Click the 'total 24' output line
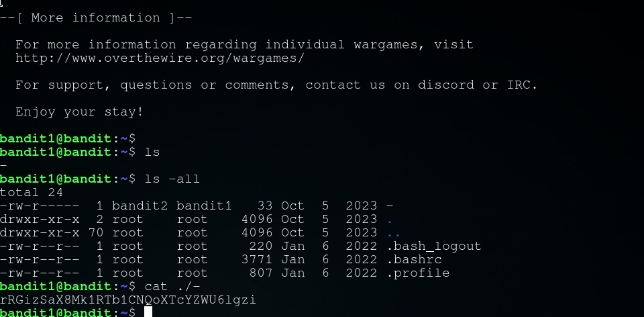The height and width of the screenshot is (317, 644). pyautogui.click(x=32, y=192)
